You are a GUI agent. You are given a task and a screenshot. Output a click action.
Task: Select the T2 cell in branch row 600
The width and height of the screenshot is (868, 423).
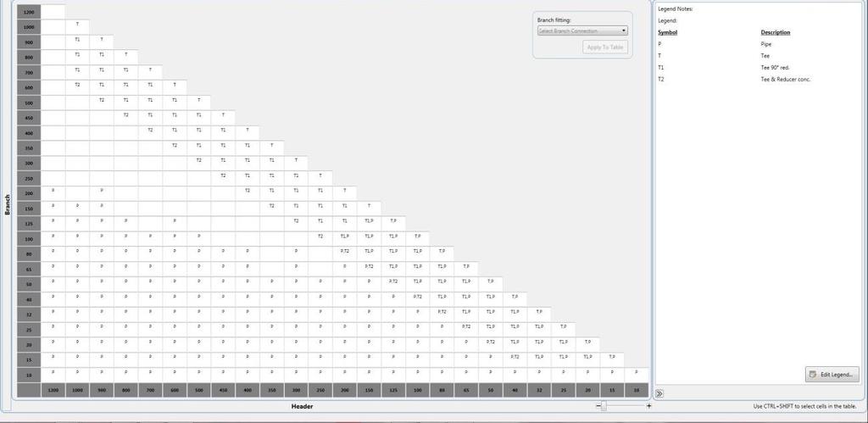tap(77, 87)
